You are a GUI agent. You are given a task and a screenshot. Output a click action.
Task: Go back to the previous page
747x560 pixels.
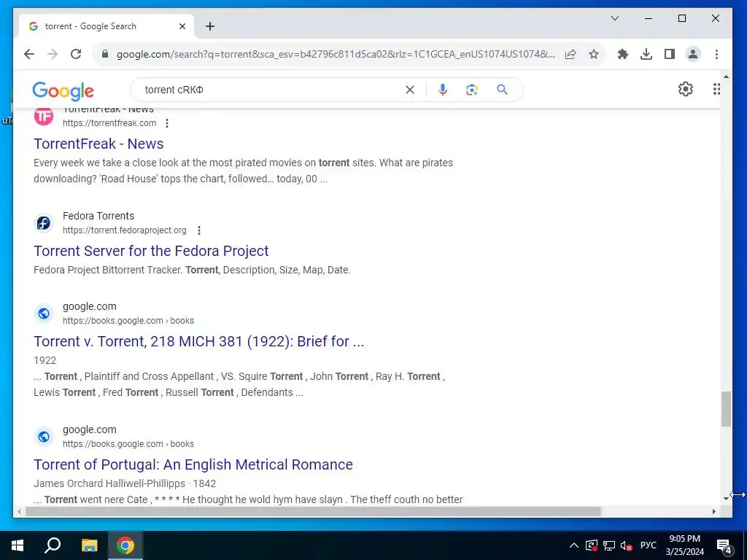[29, 54]
